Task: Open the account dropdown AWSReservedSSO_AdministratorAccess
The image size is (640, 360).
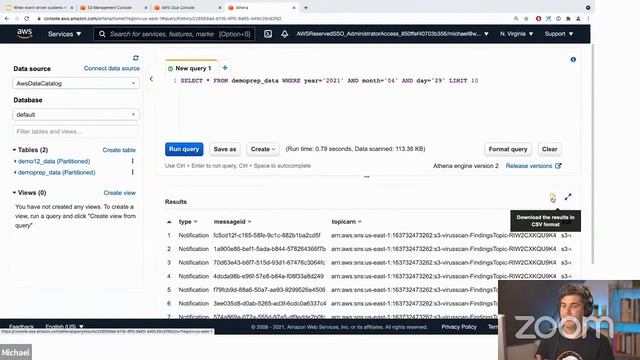Action: pyautogui.click(x=392, y=34)
